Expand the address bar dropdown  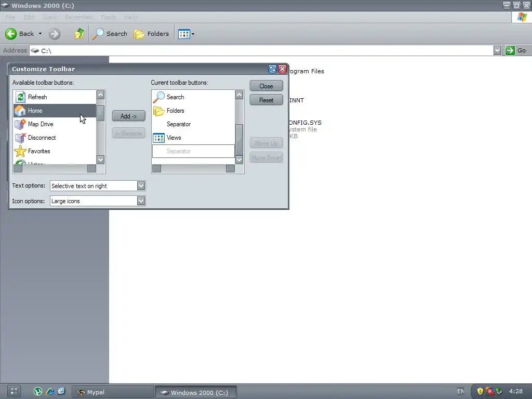(x=497, y=50)
